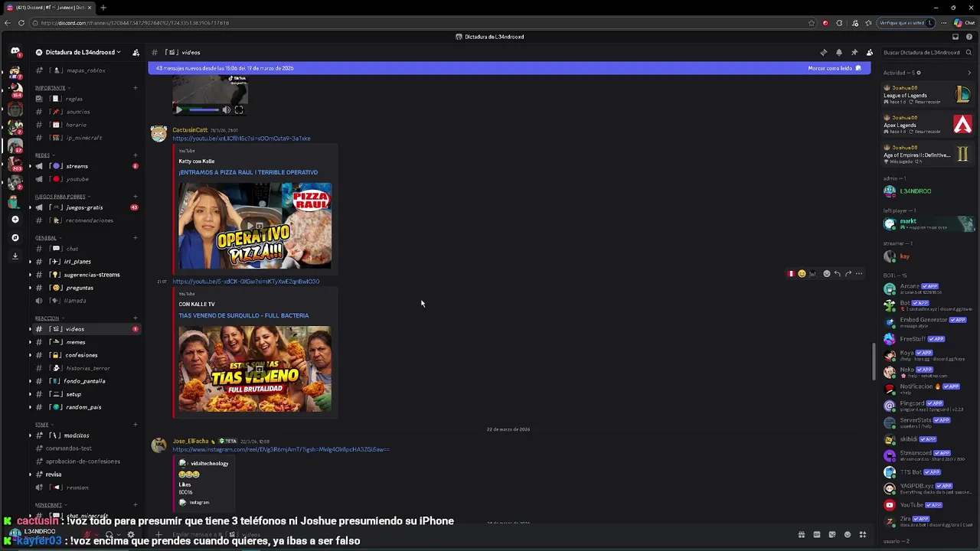Click the forward arrow on hovered message

pyautogui.click(x=848, y=273)
